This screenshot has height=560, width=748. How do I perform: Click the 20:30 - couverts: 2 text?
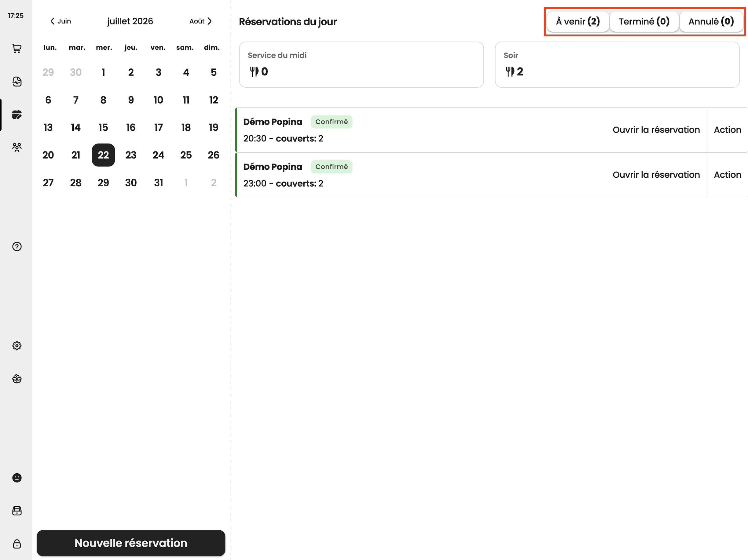pyautogui.click(x=283, y=139)
